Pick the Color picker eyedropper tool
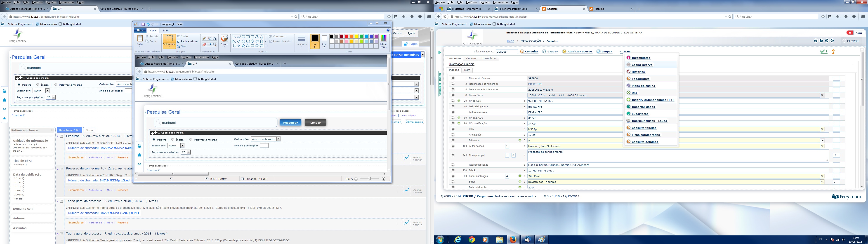 (x=210, y=45)
